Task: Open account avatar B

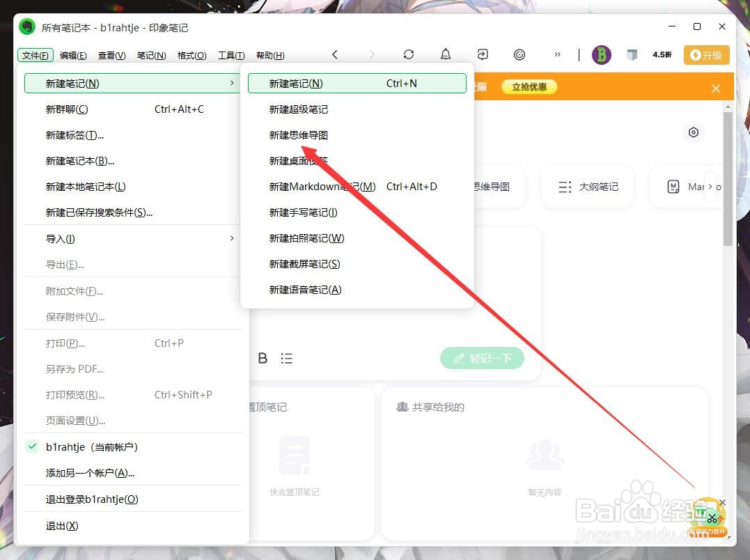Action: tap(601, 55)
